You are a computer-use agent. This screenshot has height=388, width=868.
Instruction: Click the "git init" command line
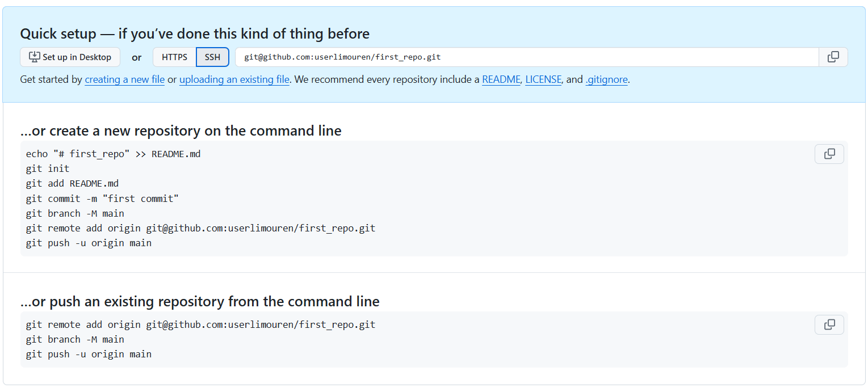(x=48, y=169)
